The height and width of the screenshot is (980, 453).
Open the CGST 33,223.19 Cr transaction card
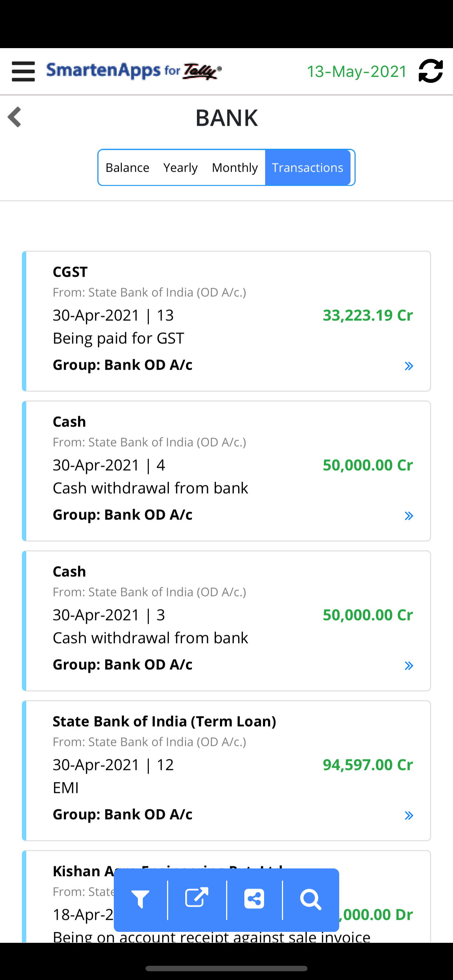[x=226, y=321]
